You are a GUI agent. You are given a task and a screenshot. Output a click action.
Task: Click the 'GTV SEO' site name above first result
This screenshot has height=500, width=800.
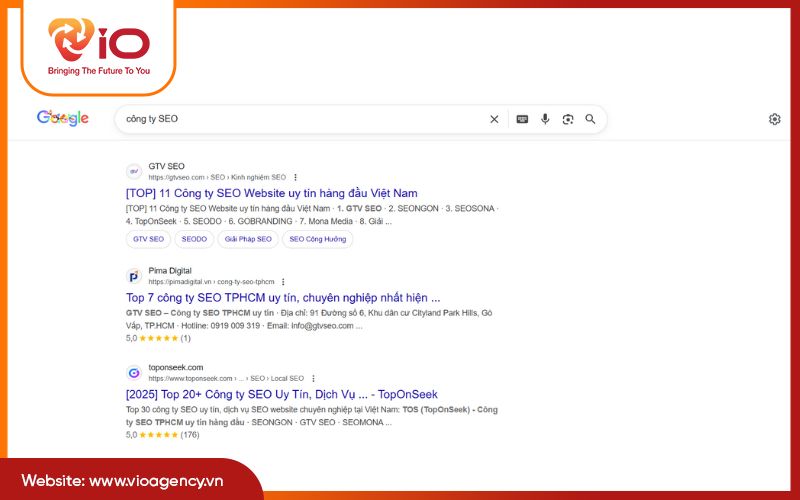[166, 166]
